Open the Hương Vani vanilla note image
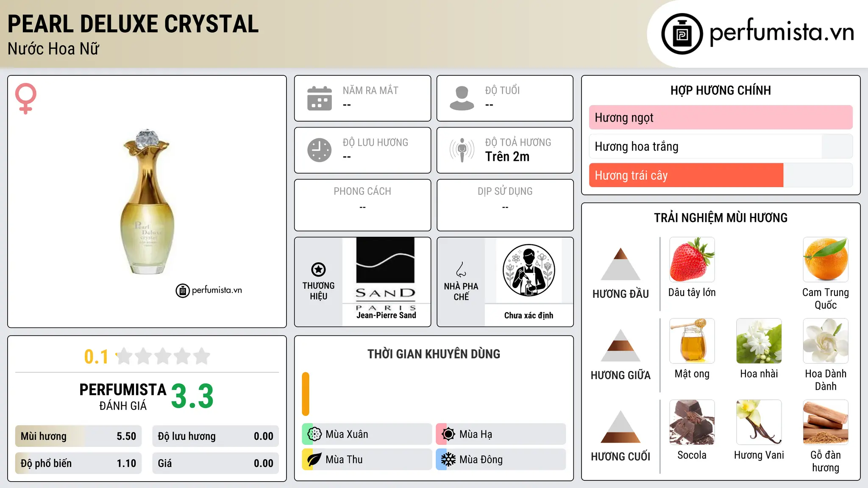Image resolution: width=868 pixels, height=488 pixels. click(x=759, y=422)
